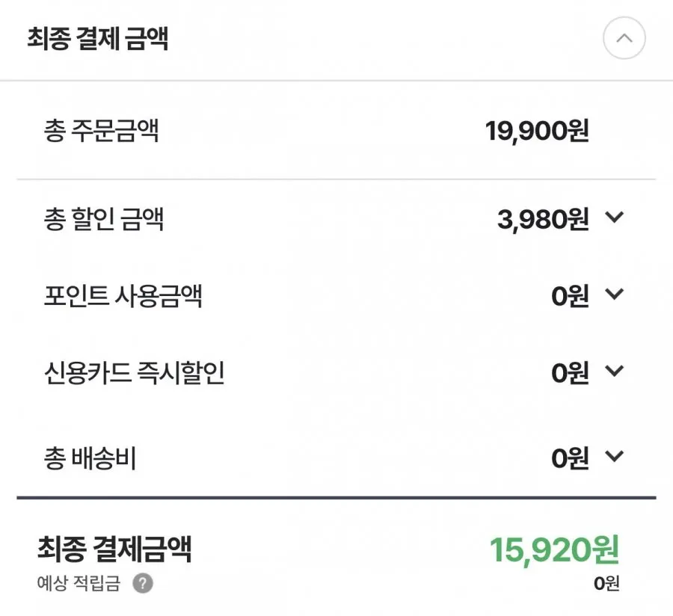Click the 예상 적립금 label text

[x=79, y=583]
